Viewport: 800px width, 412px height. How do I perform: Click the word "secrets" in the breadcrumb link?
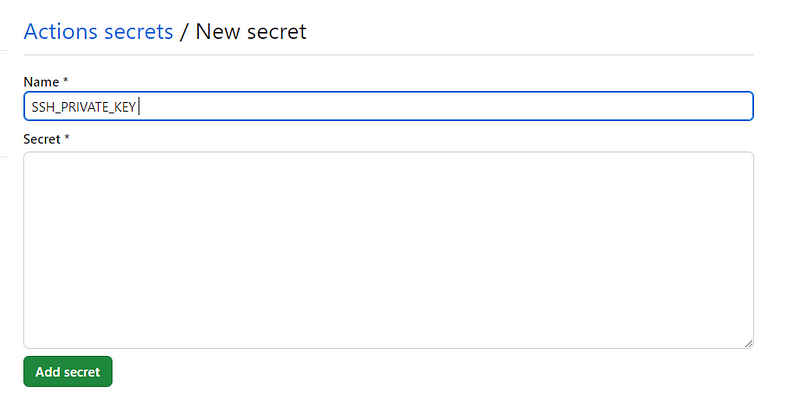pos(138,31)
